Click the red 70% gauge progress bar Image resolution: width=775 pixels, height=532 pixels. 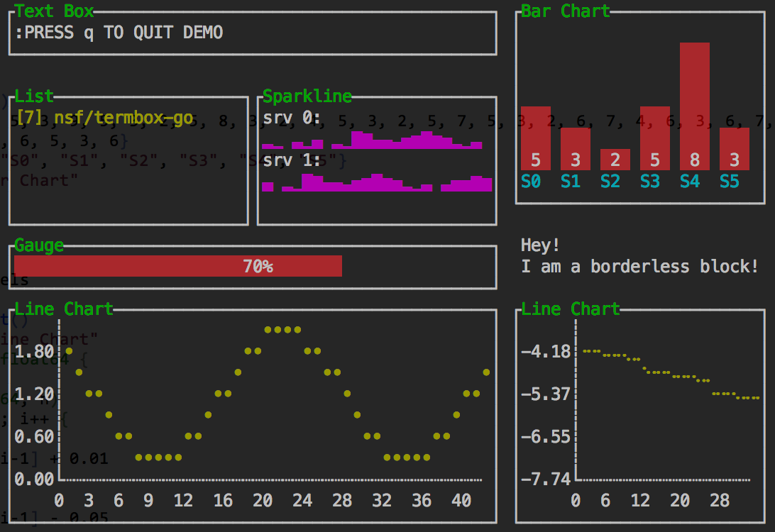pyautogui.click(x=177, y=267)
